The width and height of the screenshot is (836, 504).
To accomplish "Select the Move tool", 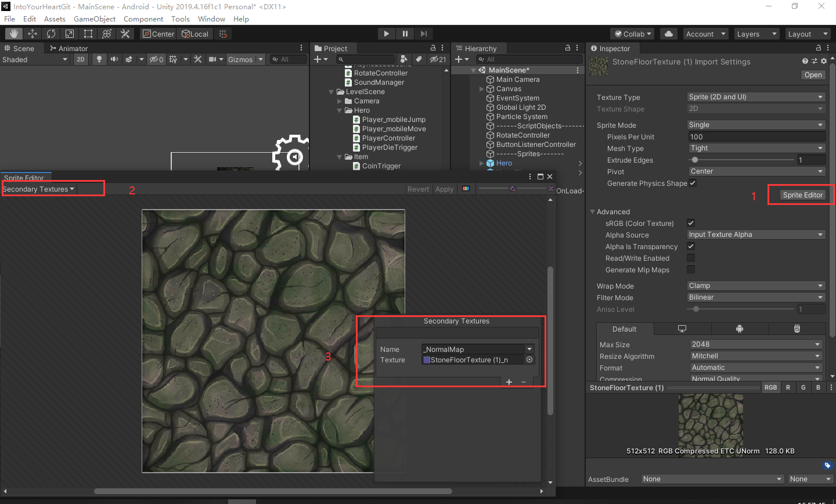I will pyautogui.click(x=33, y=34).
